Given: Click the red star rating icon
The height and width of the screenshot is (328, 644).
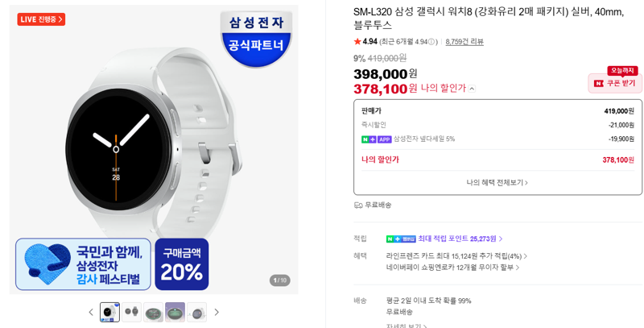Looking at the screenshot, I should coord(357,42).
